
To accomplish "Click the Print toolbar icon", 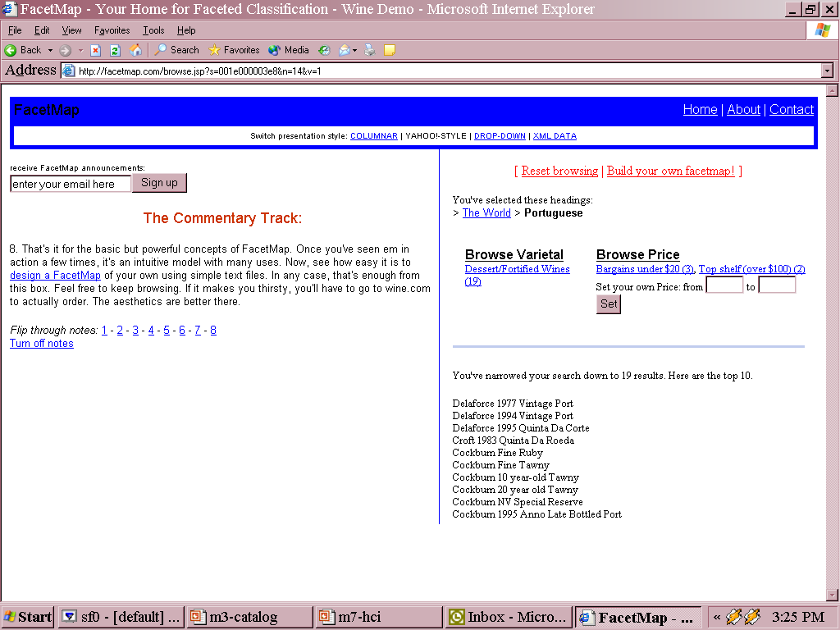I will click(x=370, y=50).
